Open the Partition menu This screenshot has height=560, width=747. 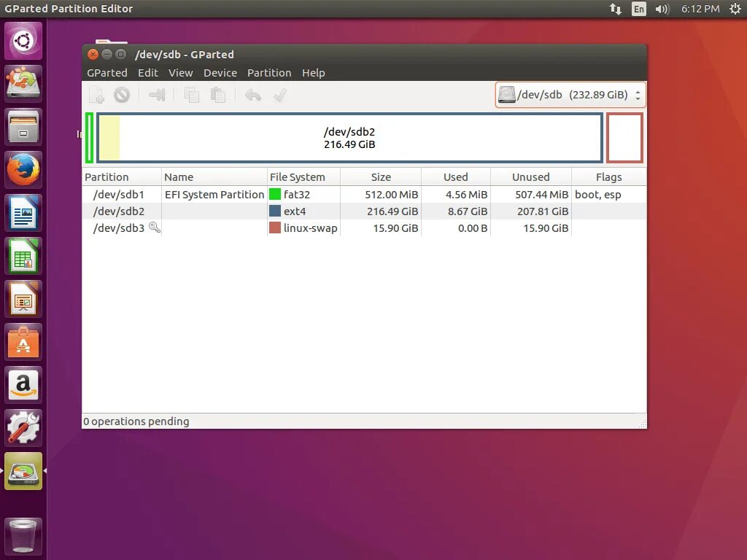point(269,73)
